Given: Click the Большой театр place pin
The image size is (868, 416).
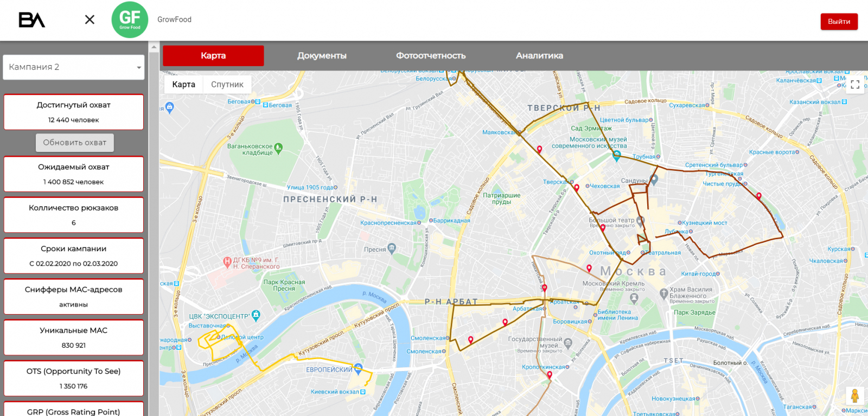Looking at the screenshot, I should (x=640, y=221).
